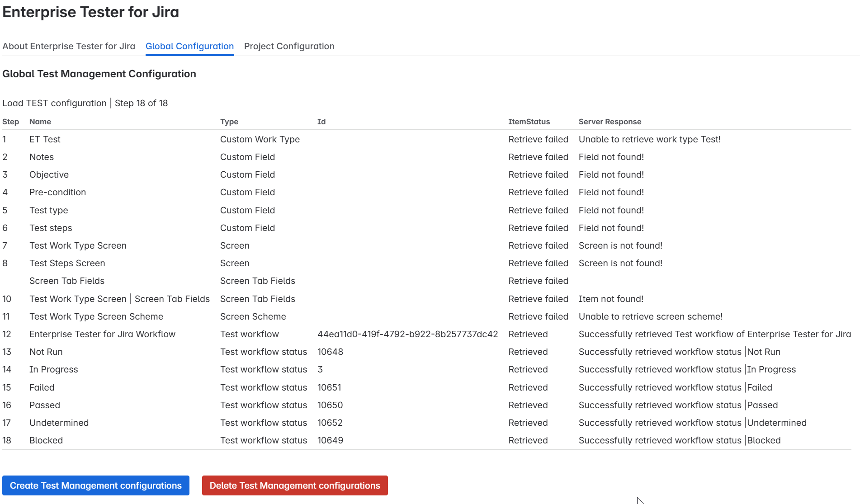Click the Name column header
The image size is (860, 504).
pos(40,122)
